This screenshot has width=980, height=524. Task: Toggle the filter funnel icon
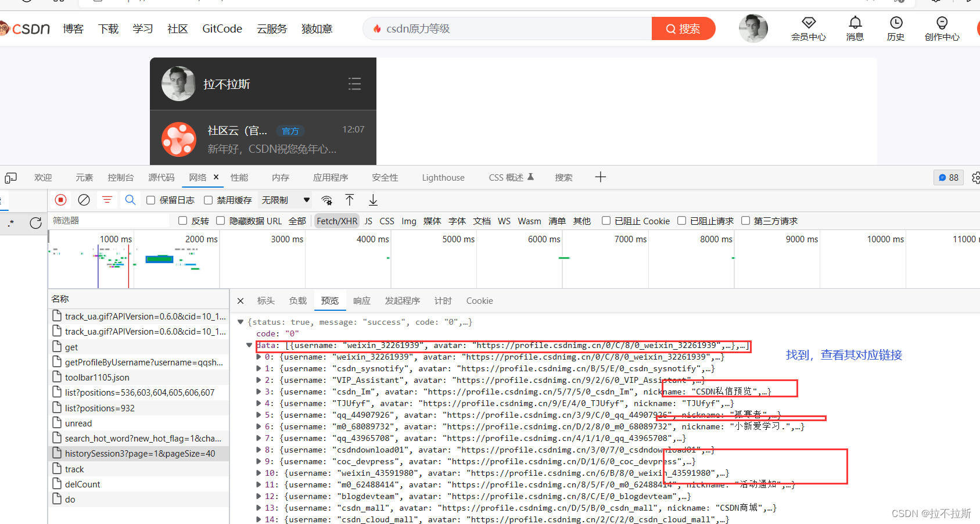(107, 200)
